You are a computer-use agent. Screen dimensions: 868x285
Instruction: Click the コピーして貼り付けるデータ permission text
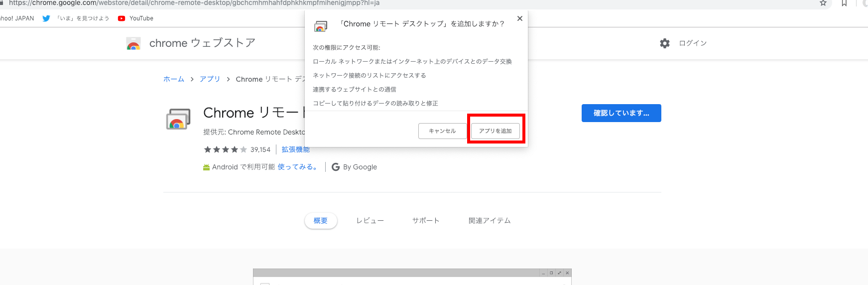375,103
